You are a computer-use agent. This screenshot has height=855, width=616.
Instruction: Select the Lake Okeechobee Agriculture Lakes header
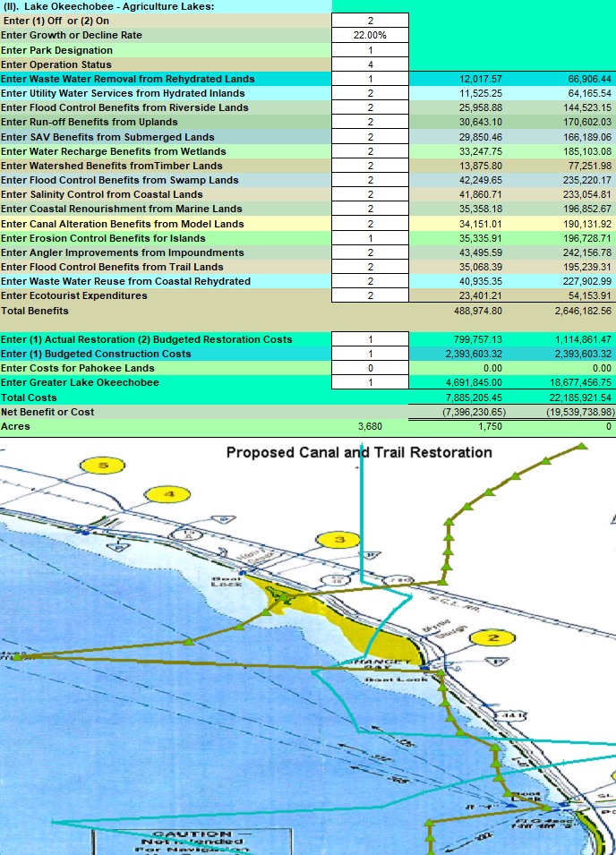pos(107,6)
